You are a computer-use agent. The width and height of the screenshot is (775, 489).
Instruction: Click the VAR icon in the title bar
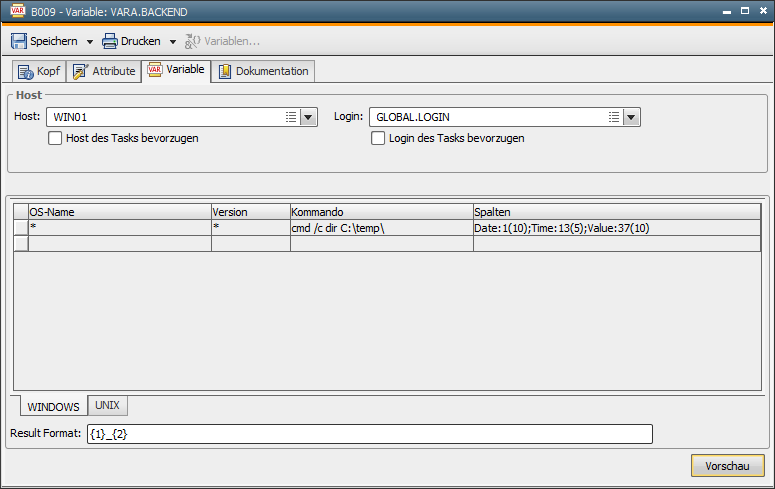coord(17,11)
